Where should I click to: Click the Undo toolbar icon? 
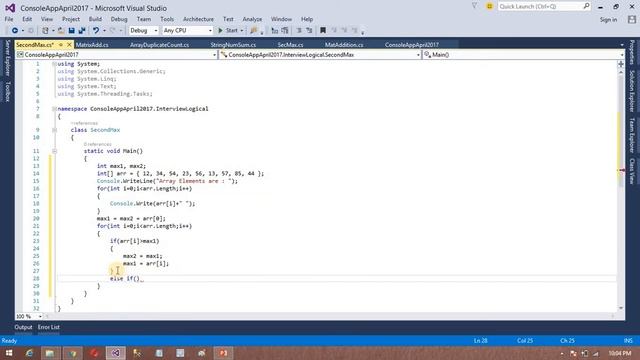(96, 31)
